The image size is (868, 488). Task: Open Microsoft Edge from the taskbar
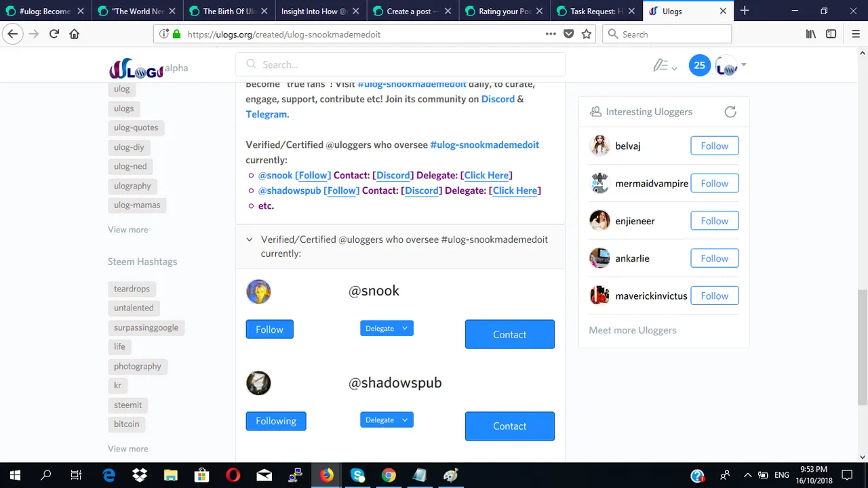coord(108,475)
